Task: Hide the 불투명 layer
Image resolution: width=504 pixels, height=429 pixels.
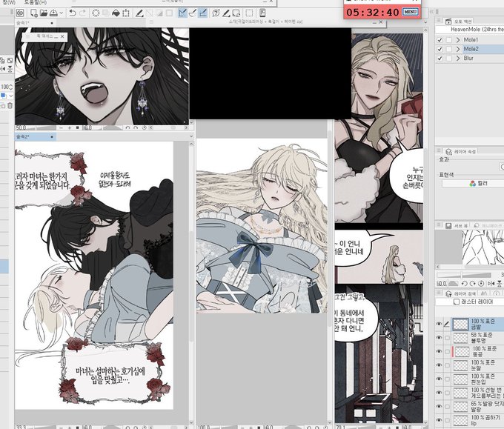Action: [x=439, y=338]
